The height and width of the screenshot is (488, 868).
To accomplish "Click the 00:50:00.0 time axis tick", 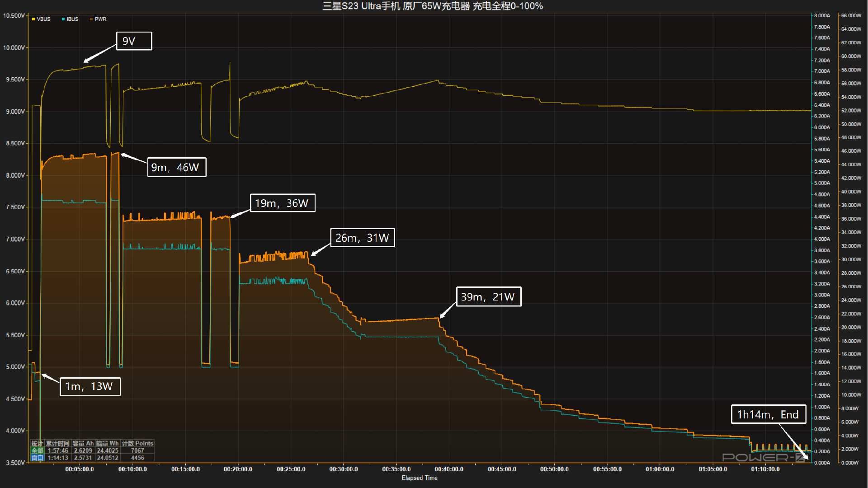I will (x=554, y=469).
